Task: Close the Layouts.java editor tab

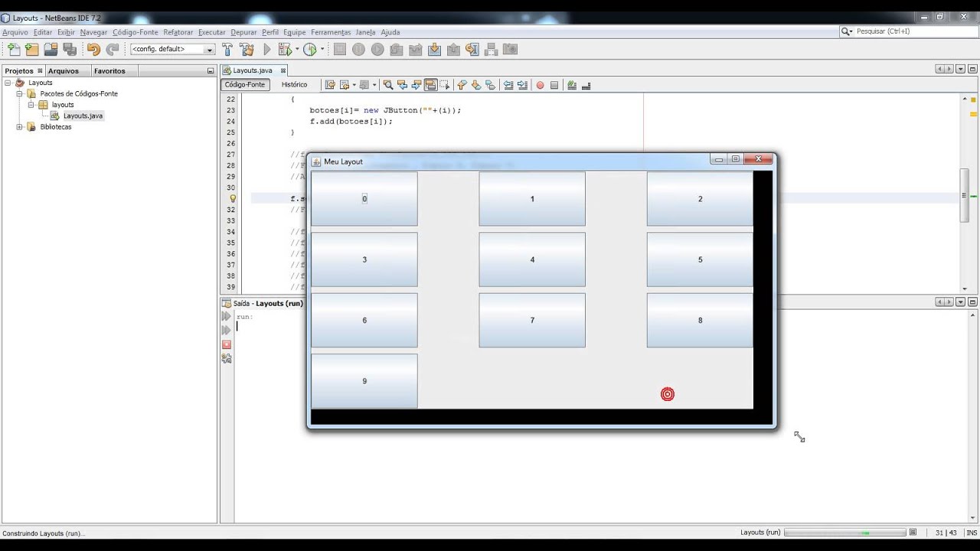Action: click(x=283, y=70)
